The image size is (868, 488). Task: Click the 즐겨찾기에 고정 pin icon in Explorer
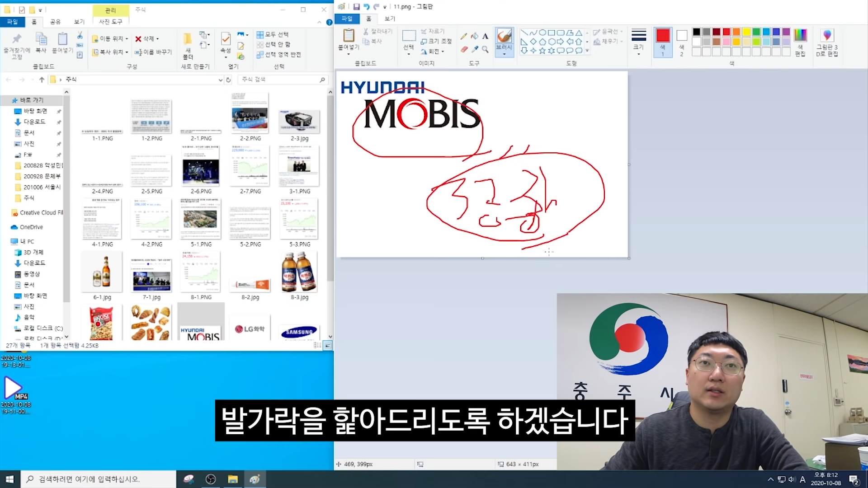(x=17, y=38)
